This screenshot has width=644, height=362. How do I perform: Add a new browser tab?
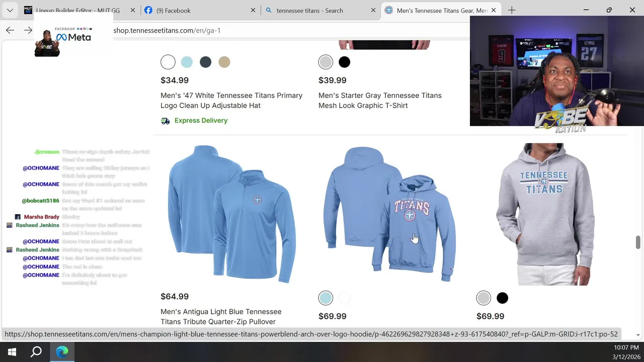(512, 10)
